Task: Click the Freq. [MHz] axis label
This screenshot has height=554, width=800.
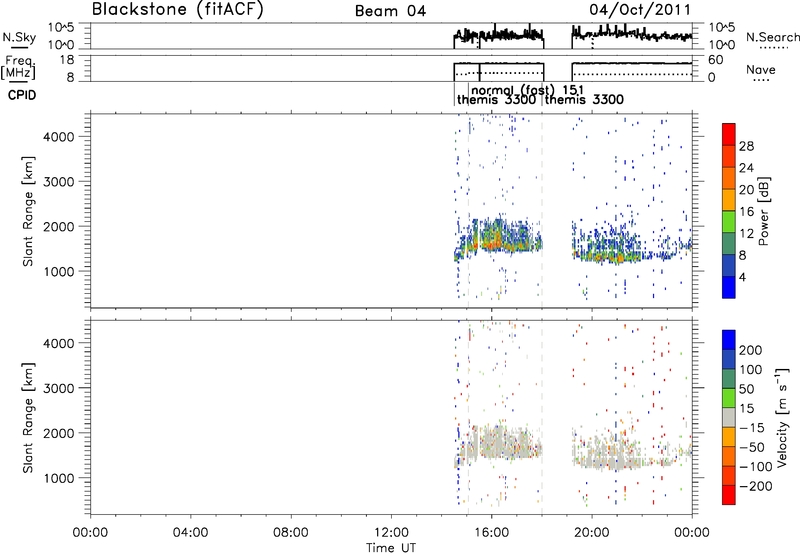Action: 19,67
